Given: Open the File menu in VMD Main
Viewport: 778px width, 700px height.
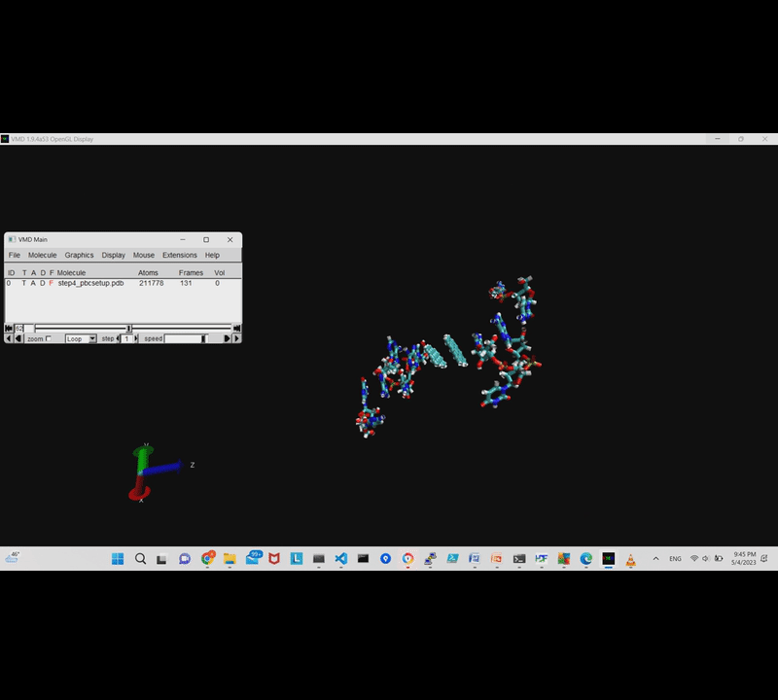Looking at the screenshot, I should click(14, 255).
